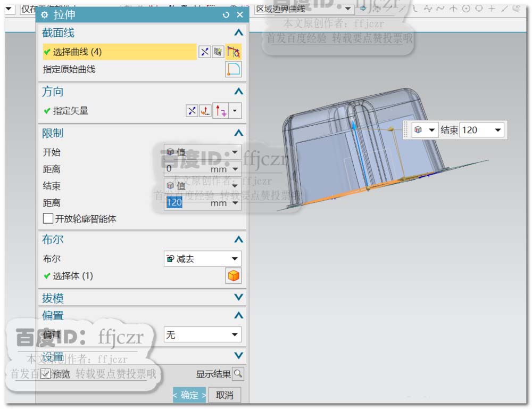Click the plus-shaped snap point icon in top toolbar

[492, 9]
